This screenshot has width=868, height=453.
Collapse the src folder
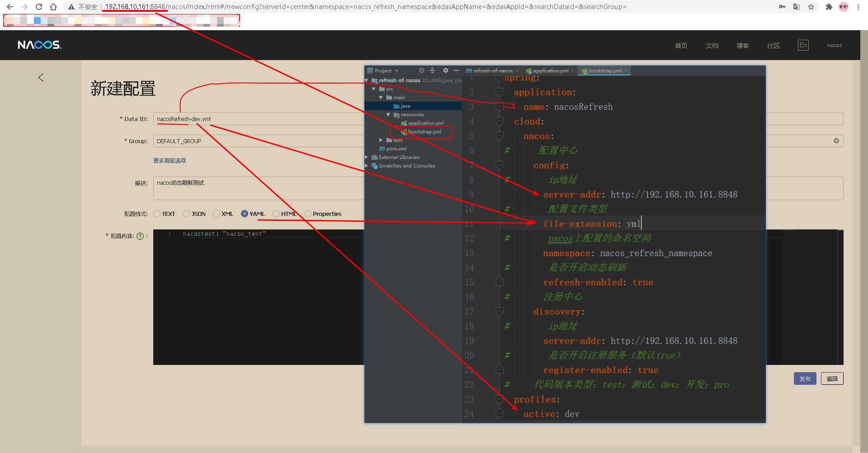(374, 89)
